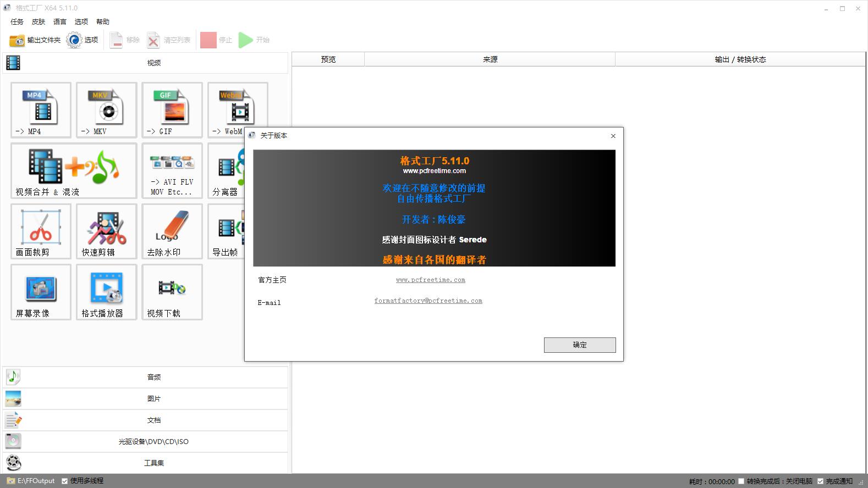This screenshot has height=488, width=868.
Task: Open the 选项 menu in menu bar
Action: (81, 22)
